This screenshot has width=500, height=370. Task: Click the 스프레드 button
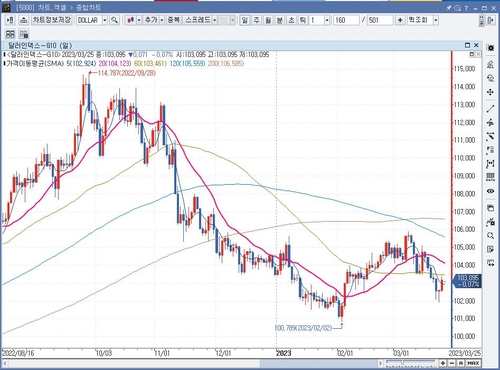[x=198, y=20]
